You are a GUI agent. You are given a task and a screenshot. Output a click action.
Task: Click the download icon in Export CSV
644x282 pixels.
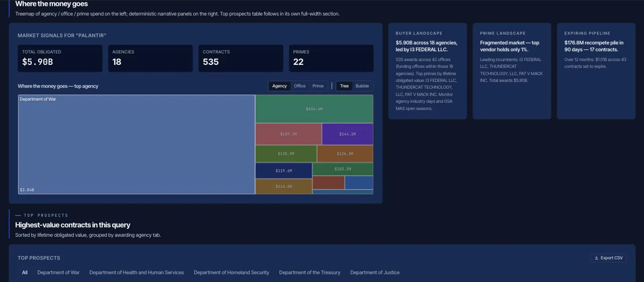[597, 258]
